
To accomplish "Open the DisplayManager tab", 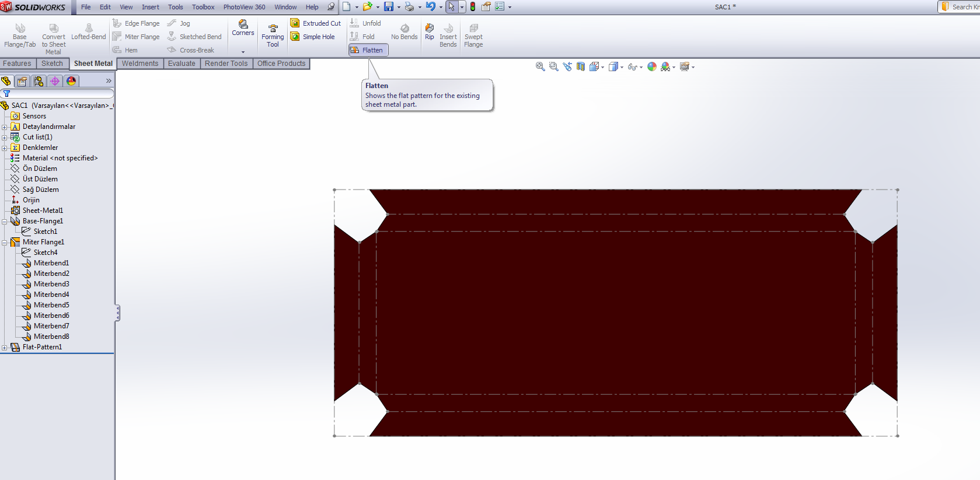I will [x=71, y=81].
